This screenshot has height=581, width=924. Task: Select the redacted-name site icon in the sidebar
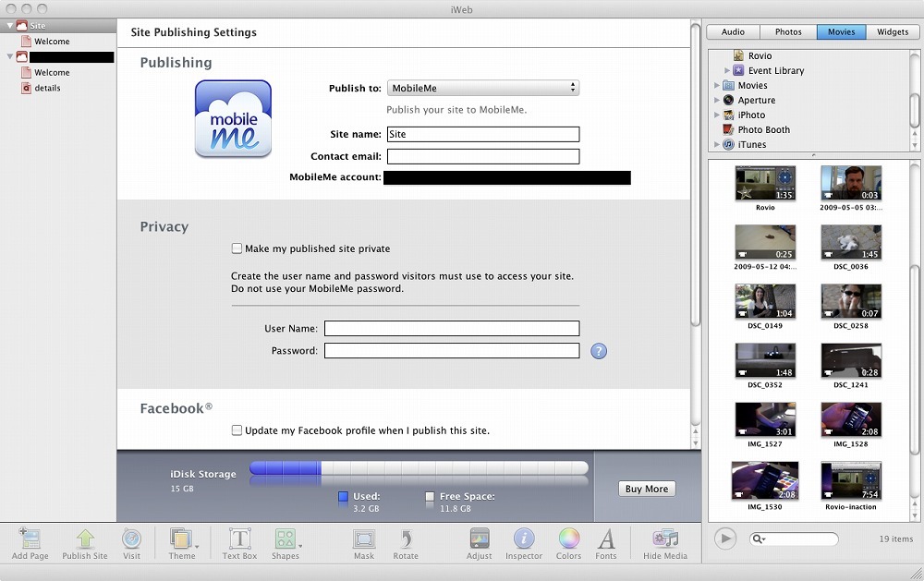pos(22,56)
